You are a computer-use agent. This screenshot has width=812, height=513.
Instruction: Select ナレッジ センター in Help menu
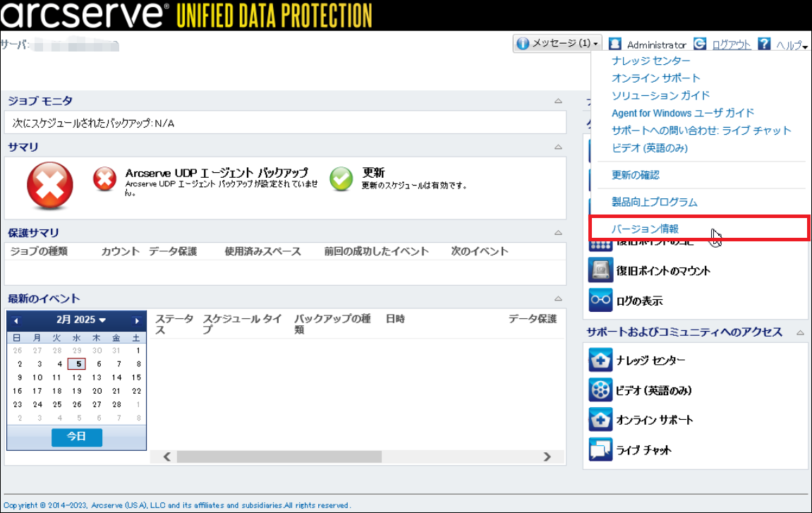click(x=650, y=61)
